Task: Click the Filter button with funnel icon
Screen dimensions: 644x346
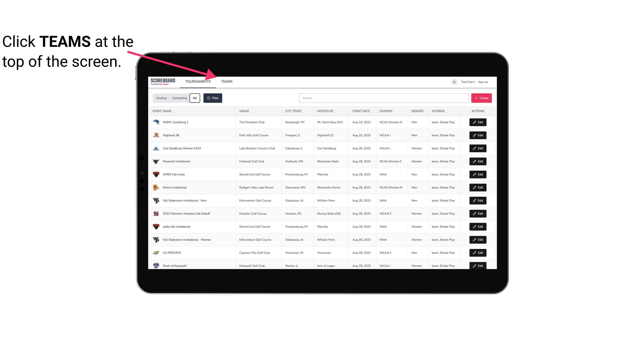Action: click(x=212, y=98)
